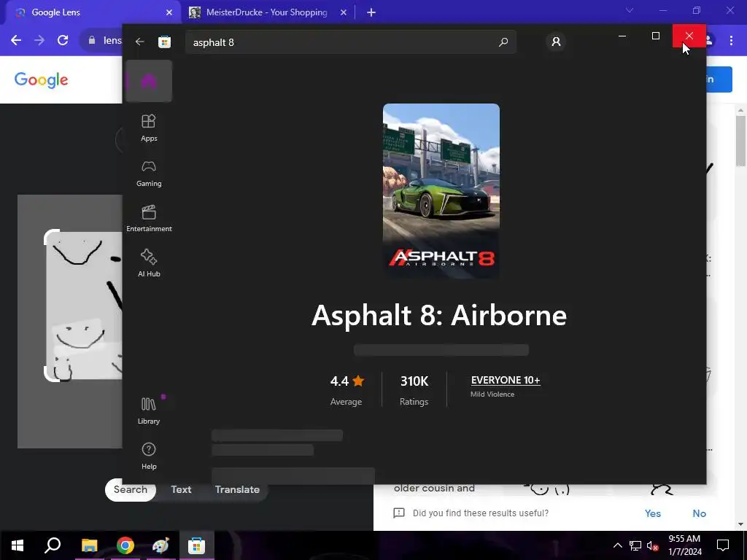
Task: Select the Translate mode in Google Lens
Action: click(237, 489)
